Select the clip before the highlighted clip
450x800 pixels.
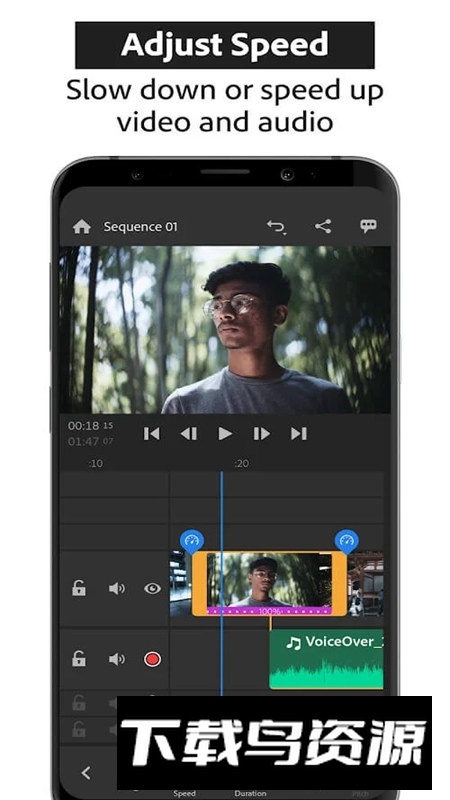pos(181,584)
